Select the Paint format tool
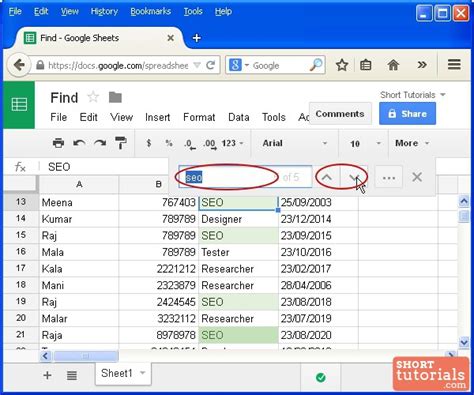The height and width of the screenshot is (395, 474). 121,143
